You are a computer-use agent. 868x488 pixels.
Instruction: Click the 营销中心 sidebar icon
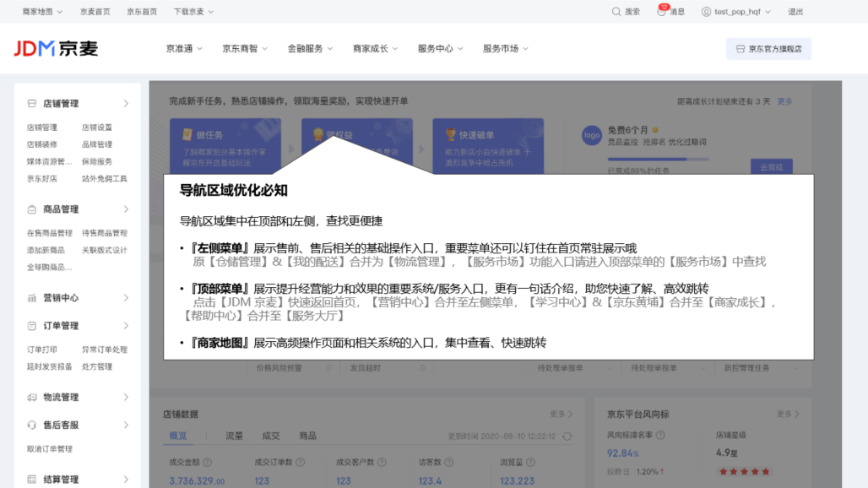tap(31, 298)
